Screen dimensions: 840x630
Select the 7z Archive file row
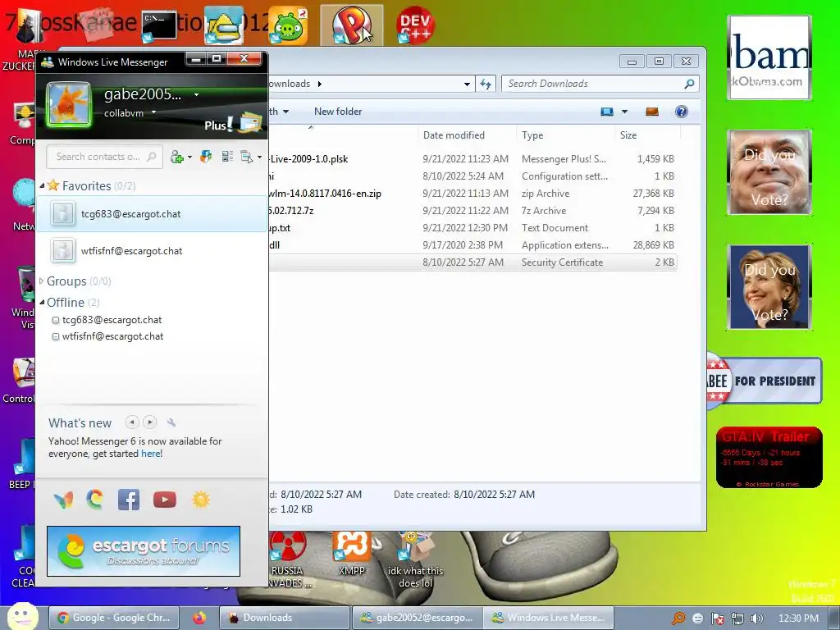click(x=472, y=211)
